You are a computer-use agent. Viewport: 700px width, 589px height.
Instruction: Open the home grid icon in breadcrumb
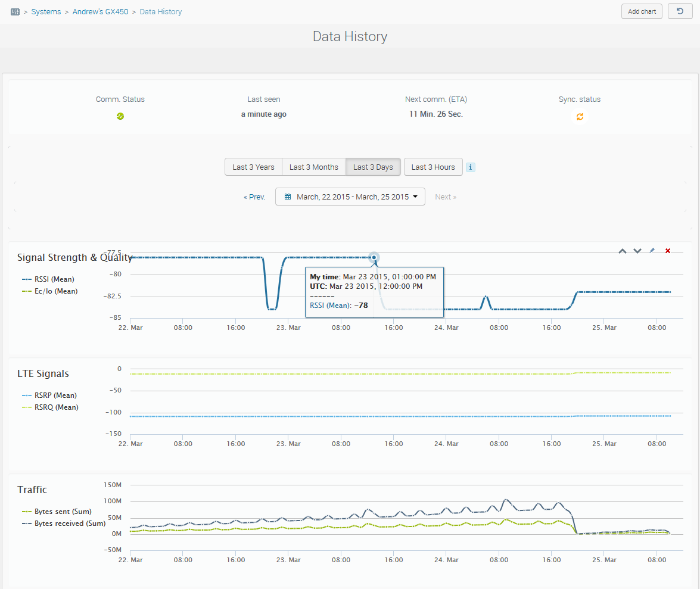pos(15,11)
